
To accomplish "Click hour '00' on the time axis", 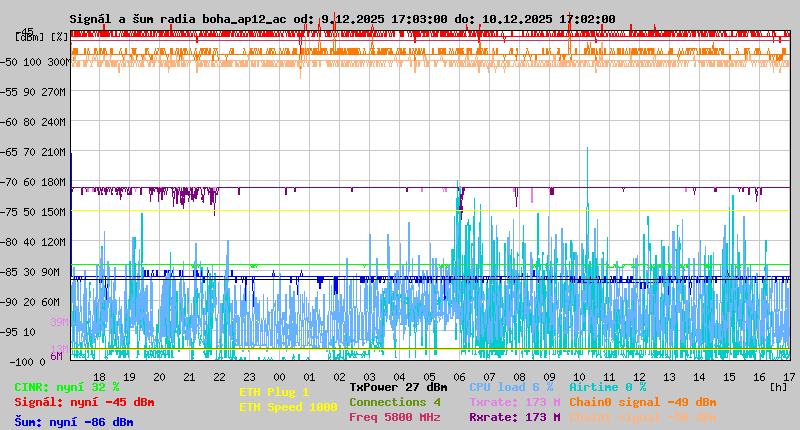I will click(x=279, y=377).
